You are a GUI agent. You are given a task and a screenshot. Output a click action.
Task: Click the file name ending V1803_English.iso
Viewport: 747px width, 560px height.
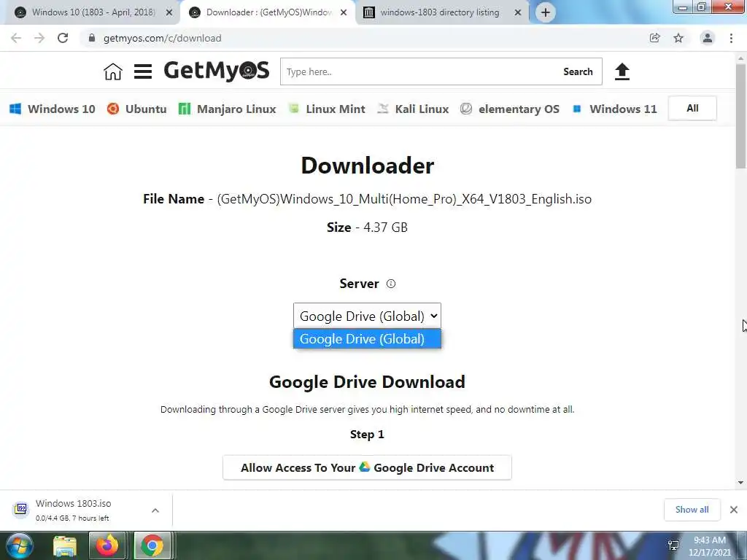click(404, 199)
